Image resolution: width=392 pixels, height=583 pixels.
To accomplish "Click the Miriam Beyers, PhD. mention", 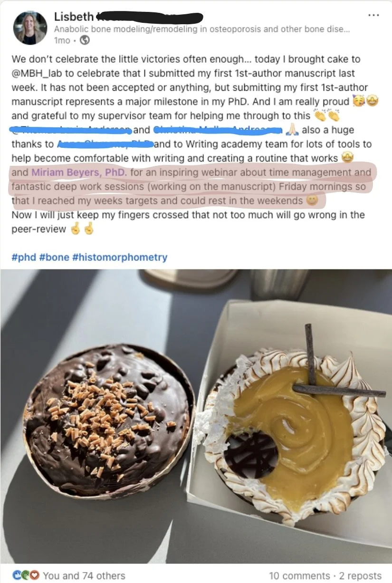I will click(79, 172).
